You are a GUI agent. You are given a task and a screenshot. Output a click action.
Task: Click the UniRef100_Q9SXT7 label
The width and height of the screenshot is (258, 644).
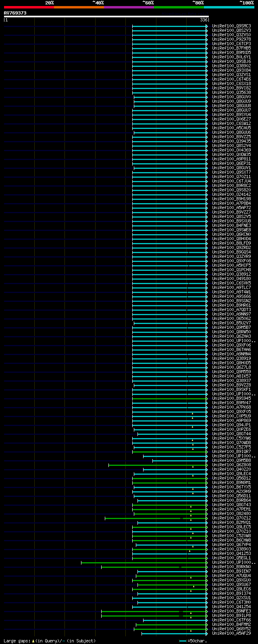click(x=231, y=172)
